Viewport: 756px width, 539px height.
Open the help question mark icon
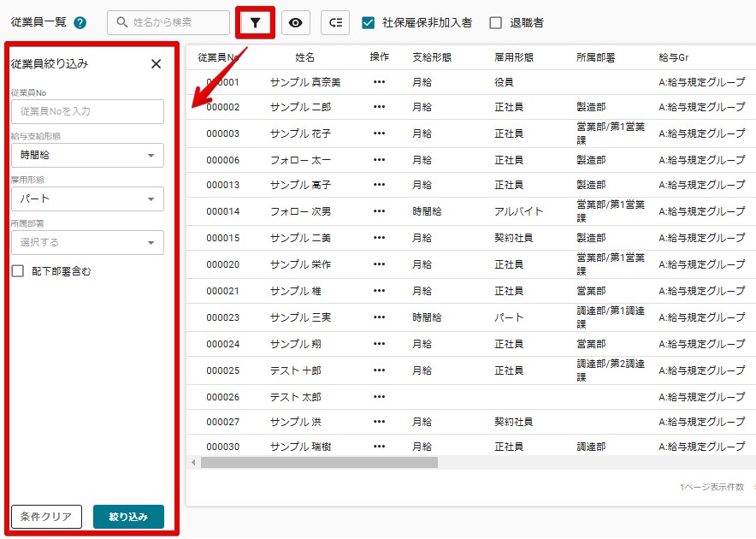coord(80,23)
